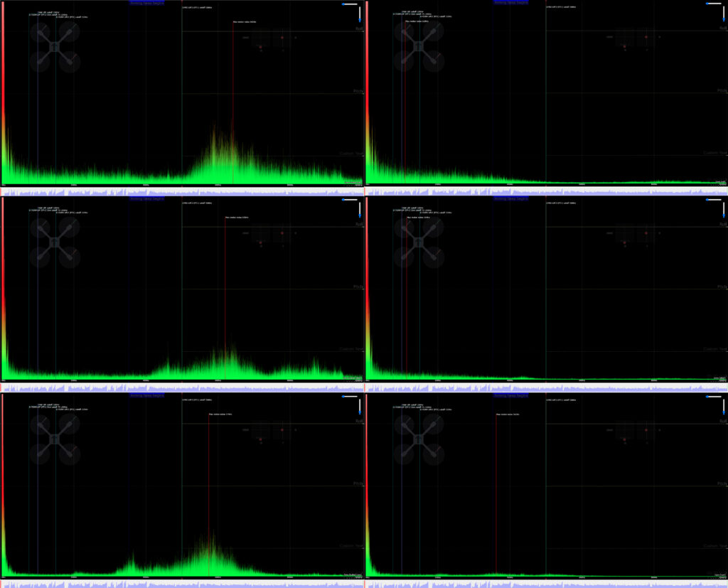The image size is (728, 588).
Task: Click the quadcopter craft icon in the top-right panel
Action: click(x=419, y=47)
